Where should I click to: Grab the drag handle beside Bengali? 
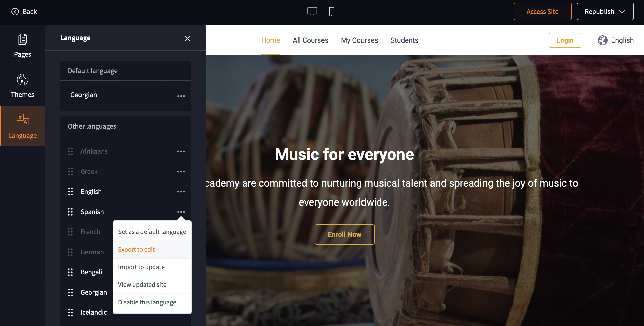[x=70, y=272]
